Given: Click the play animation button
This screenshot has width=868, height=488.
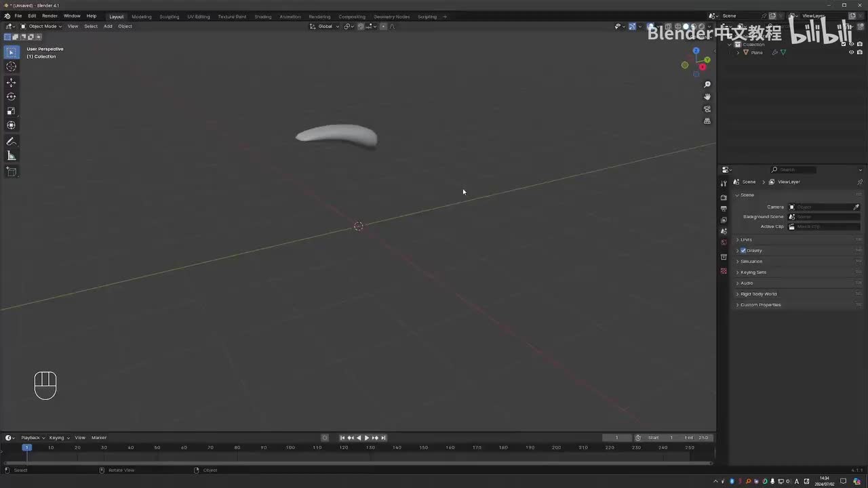Looking at the screenshot, I should pyautogui.click(x=367, y=438).
